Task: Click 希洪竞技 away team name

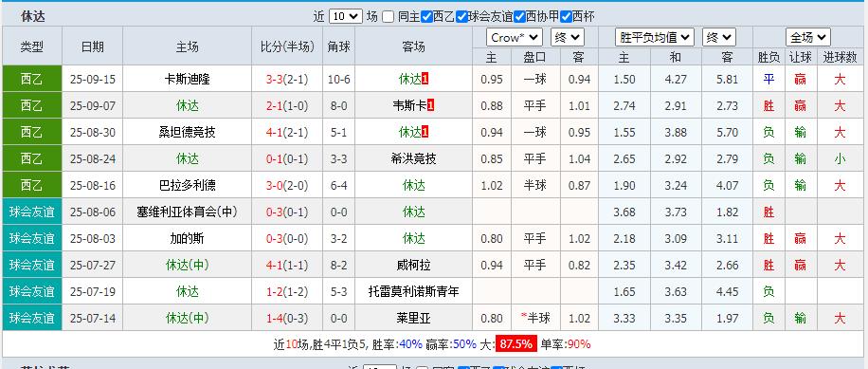Action: pos(413,158)
